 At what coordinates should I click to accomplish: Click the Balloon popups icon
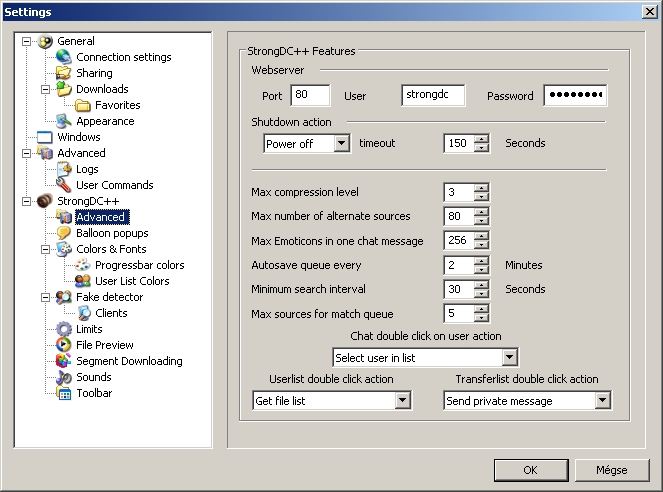point(64,233)
